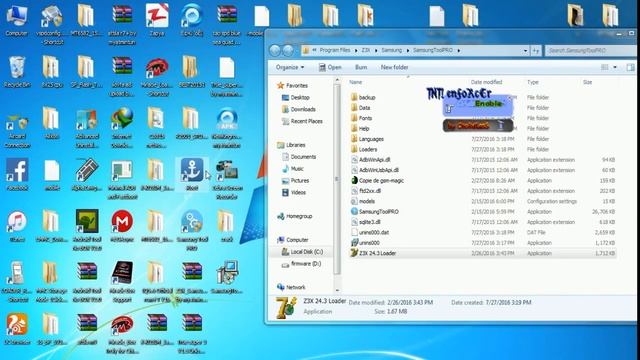Open the Organize dropdown menu
Screen dimensions: 640x360
[290, 67]
